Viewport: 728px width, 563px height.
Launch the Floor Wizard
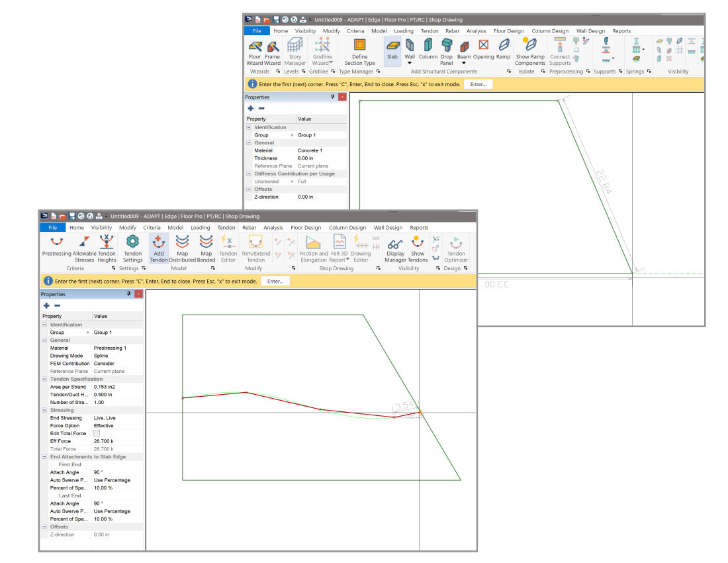tap(254, 46)
